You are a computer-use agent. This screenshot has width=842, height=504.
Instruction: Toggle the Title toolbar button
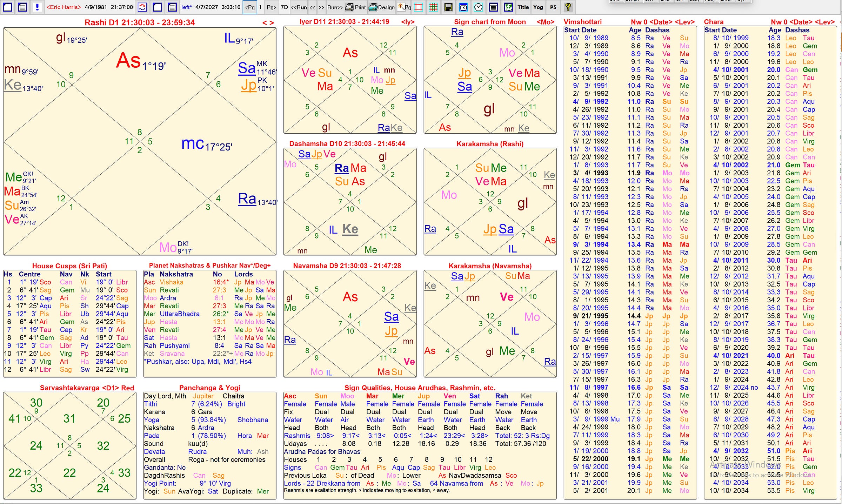523,7
